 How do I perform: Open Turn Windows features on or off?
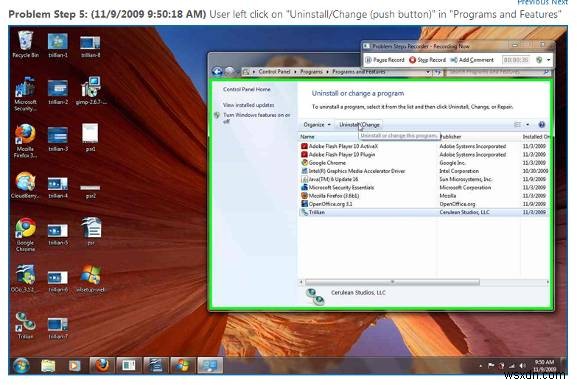point(256,118)
